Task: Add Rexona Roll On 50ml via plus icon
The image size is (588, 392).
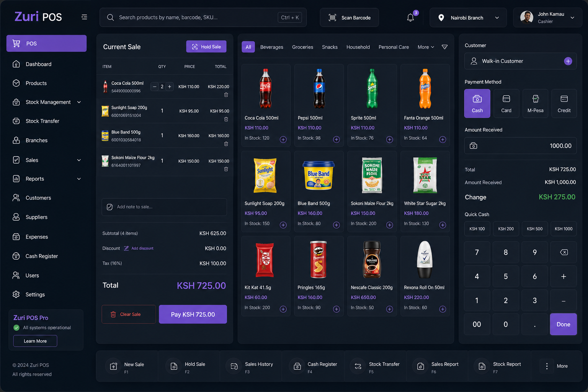Action: click(443, 309)
